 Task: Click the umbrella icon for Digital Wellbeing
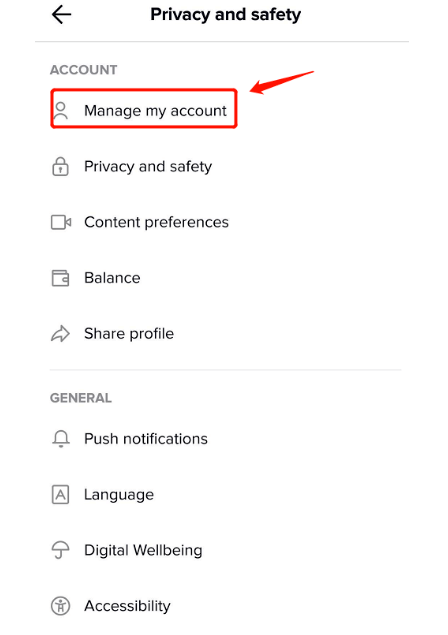(x=60, y=550)
